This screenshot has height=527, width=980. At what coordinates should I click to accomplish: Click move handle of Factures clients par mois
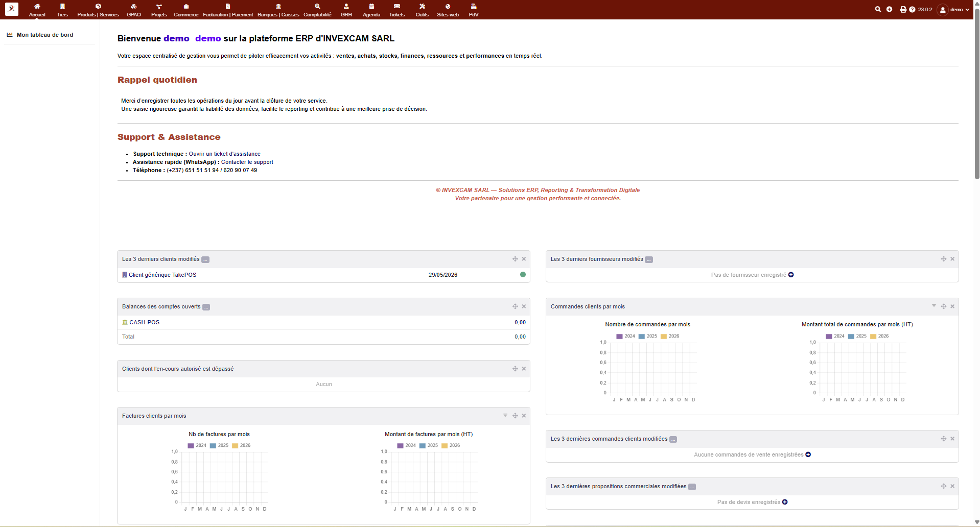(515, 416)
